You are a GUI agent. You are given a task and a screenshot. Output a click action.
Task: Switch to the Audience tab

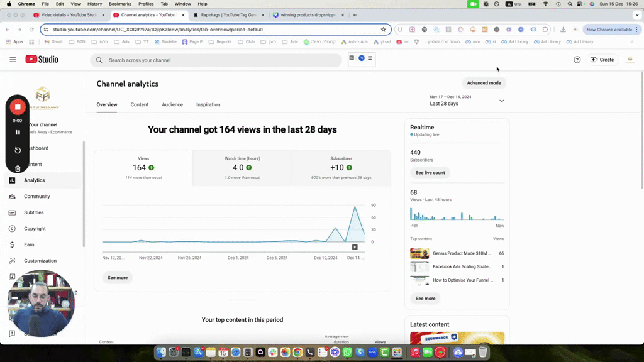coord(172,105)
